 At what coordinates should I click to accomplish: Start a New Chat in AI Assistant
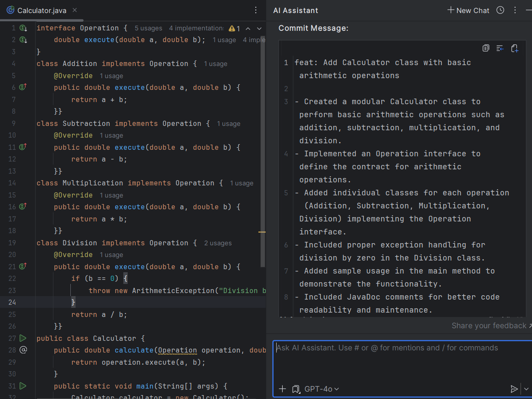[469, 10]
